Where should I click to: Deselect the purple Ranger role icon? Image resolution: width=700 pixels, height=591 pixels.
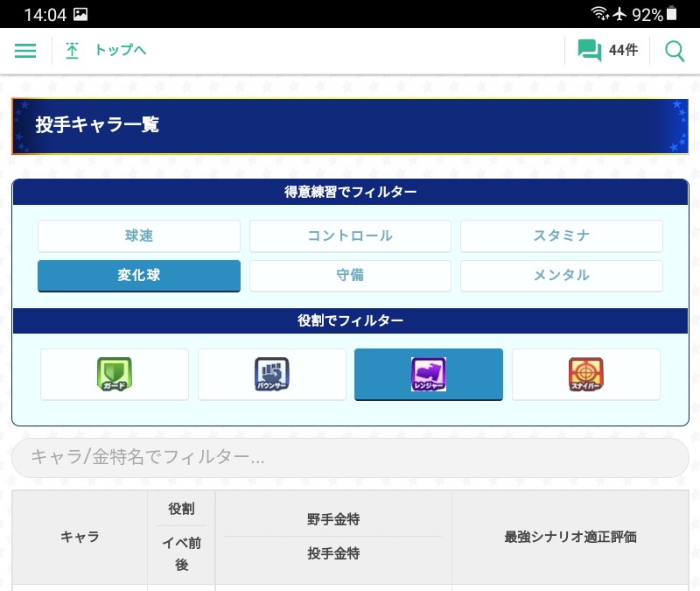pos(429,375)
